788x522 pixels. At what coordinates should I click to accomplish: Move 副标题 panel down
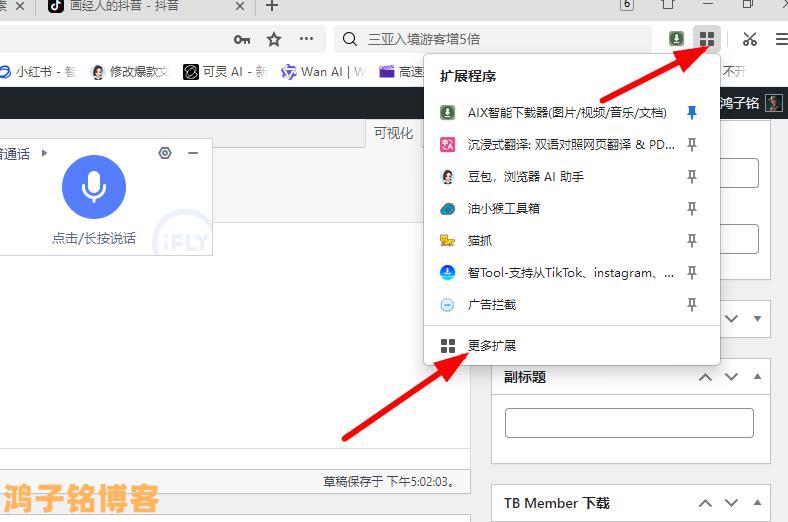[731, 377]
